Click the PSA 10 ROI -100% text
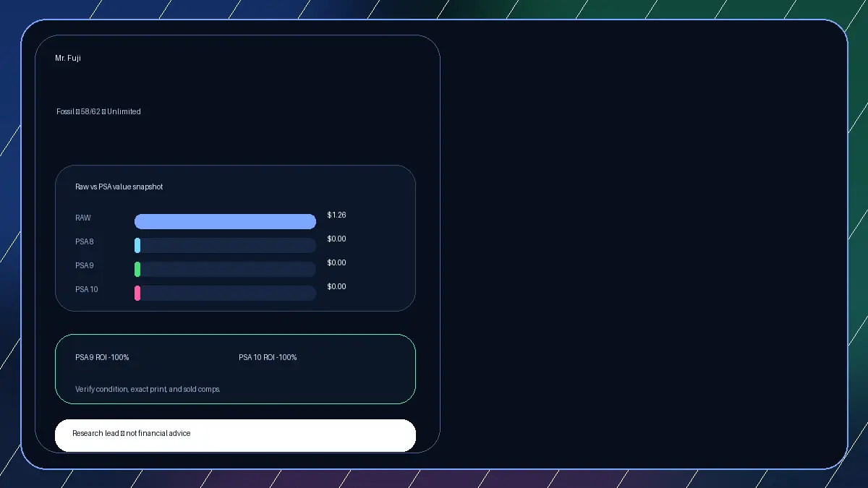868x488 pixels. click(268, 357)
